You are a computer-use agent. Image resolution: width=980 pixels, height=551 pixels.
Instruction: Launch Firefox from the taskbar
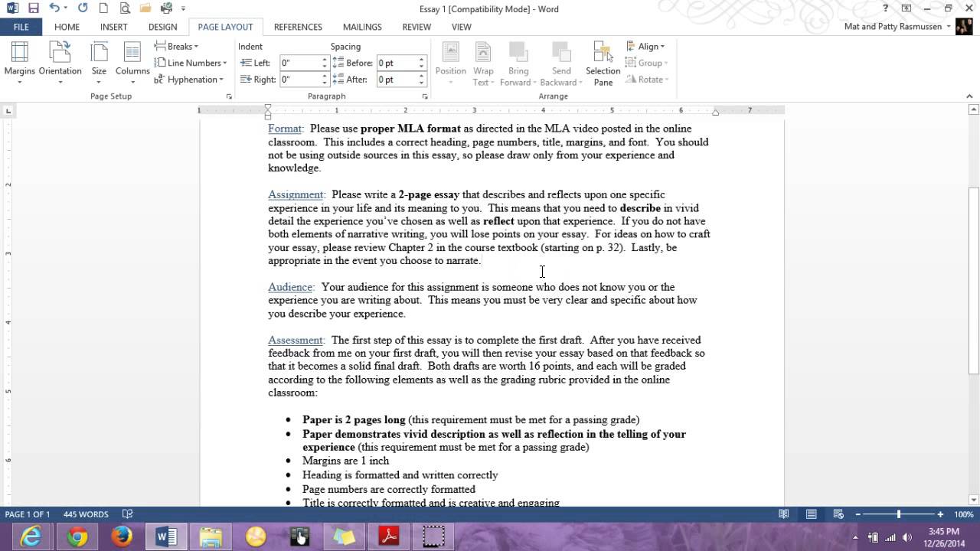(x=121, y=537)
